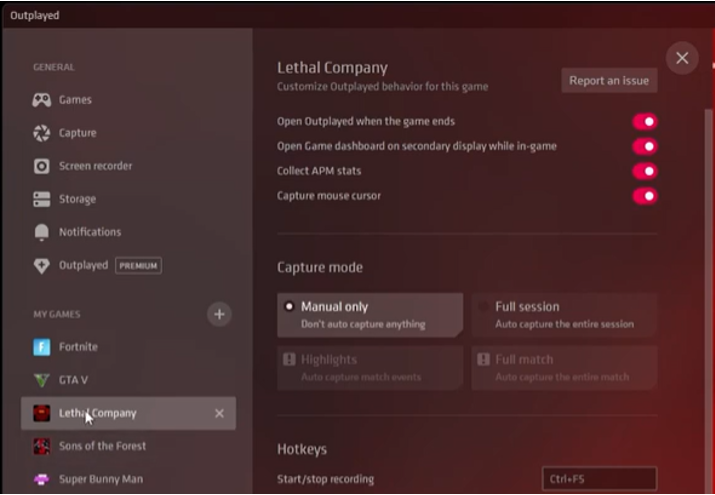Choose the Full match capture mode
This screenshot has width=715, height=495.
(x=565, y=368)
